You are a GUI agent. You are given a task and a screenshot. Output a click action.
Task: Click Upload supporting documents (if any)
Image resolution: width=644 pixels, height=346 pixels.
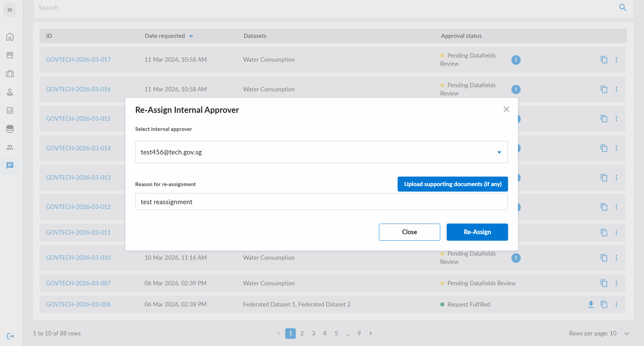(453, 184)
